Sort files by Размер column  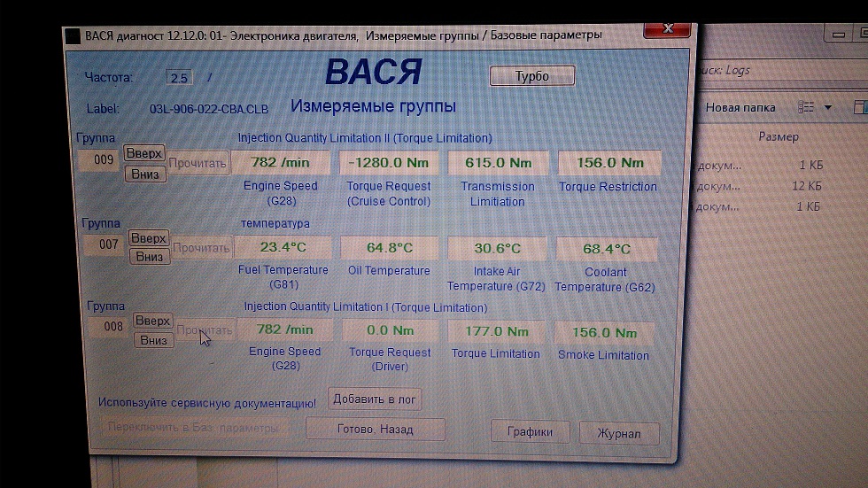(x=779, y=137)
